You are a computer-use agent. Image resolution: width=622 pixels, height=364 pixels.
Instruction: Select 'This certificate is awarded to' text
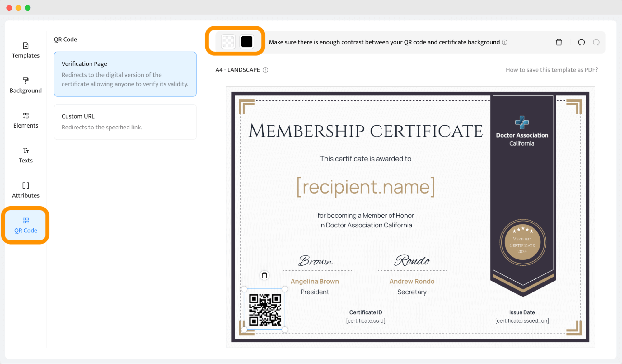point(366,159)
